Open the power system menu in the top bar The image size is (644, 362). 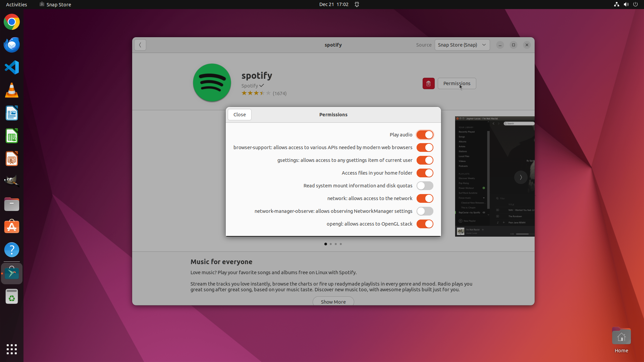click(635, 4)
